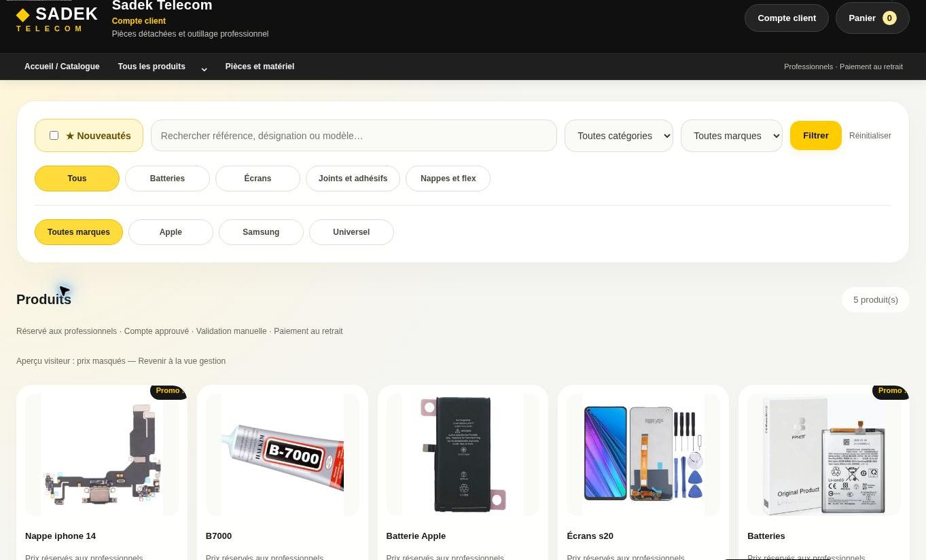Filter by Samsung brand chip

point(261,232)
